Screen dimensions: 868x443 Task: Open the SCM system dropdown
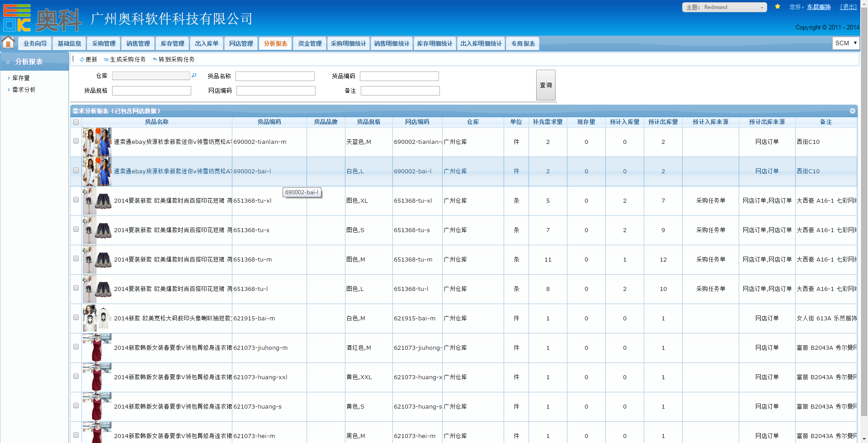pyautogui.click(x=845, y=43)
